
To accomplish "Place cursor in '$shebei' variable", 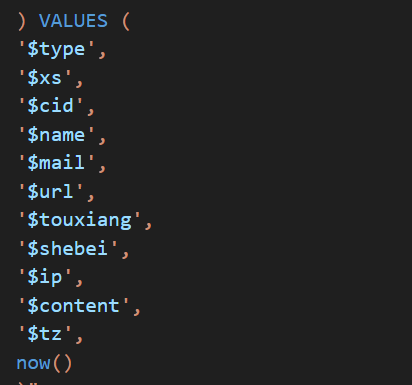I will point(67,249).
